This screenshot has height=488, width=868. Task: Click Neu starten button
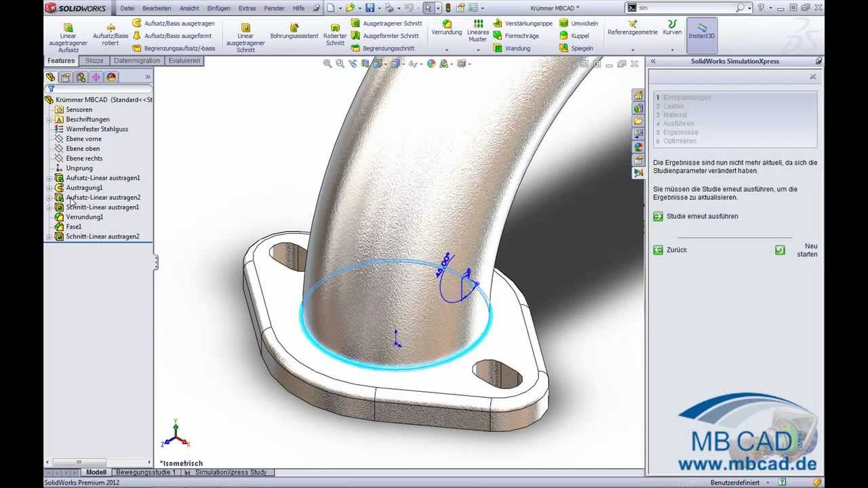(x=797, y=250)
